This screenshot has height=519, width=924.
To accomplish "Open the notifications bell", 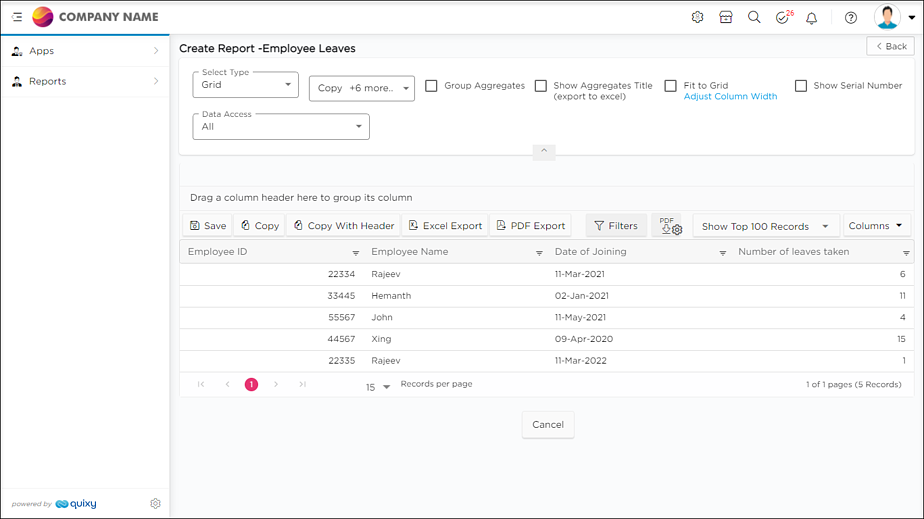I will pos(812,18).
